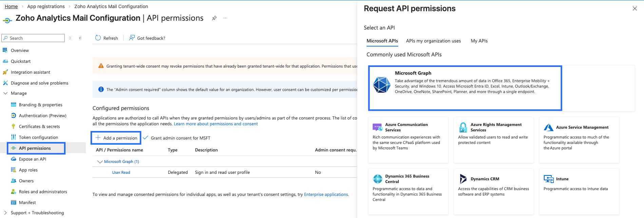Image resolution: width=644 pixels, height=218 pixels.
Task: Open the Azure Rights Management Services icon
Action: pyautogui.click(x=463, y=128)
